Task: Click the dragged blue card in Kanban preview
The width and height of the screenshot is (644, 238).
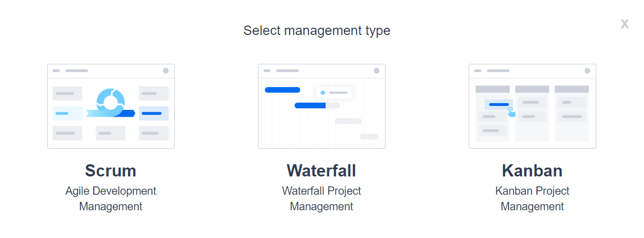Action: [x=498, y=104]
